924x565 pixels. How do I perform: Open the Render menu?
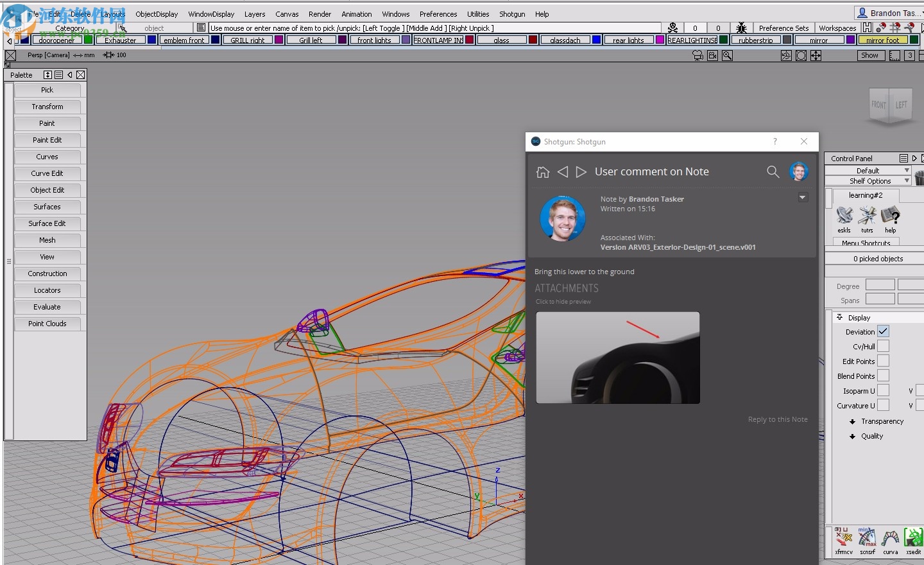pos(320,14)
